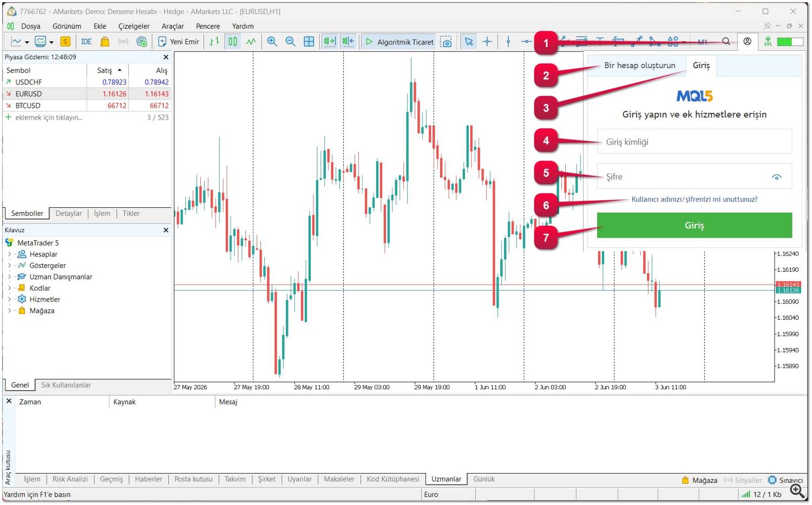Open the chart templates dropdown arrow

pos(51,42)
